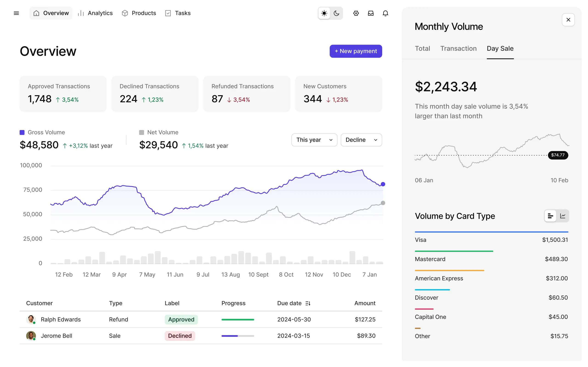Click the Analytics bar chart icon
The height and width of the screenshot is (367, 588).
[x=81, y=13]
